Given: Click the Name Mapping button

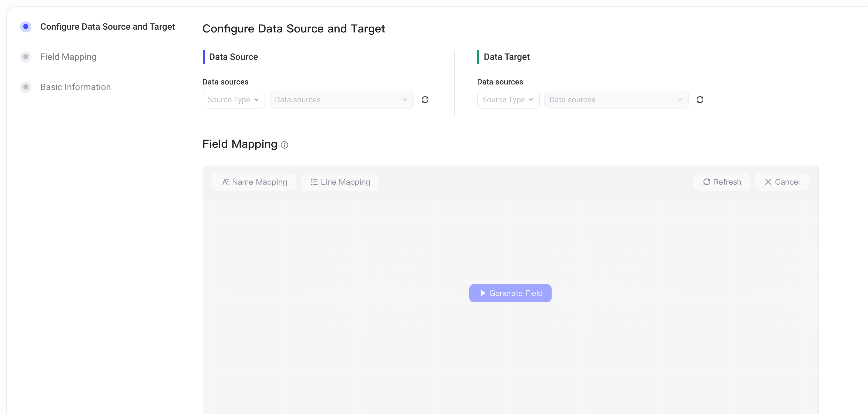Looking at the screenshot, I should (x=255, y=182).
